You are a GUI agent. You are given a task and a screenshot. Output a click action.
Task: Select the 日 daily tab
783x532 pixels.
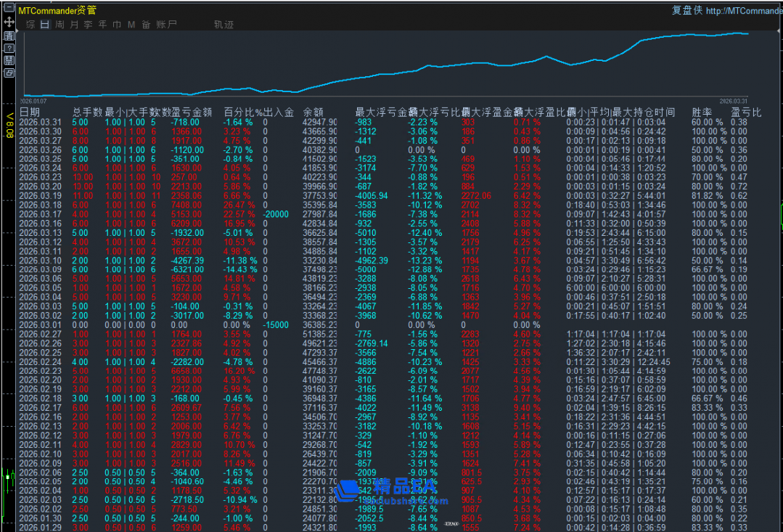pyautogui.click(x=45, y=25)
